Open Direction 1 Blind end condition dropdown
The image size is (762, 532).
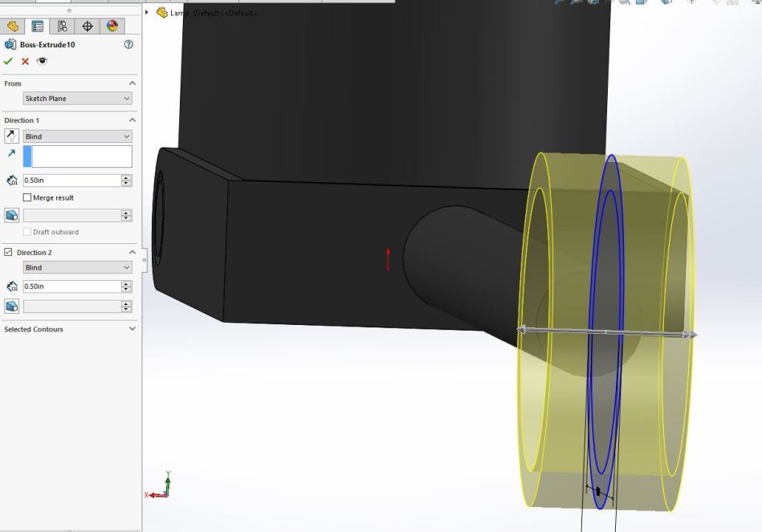click(x=77, y=136)
